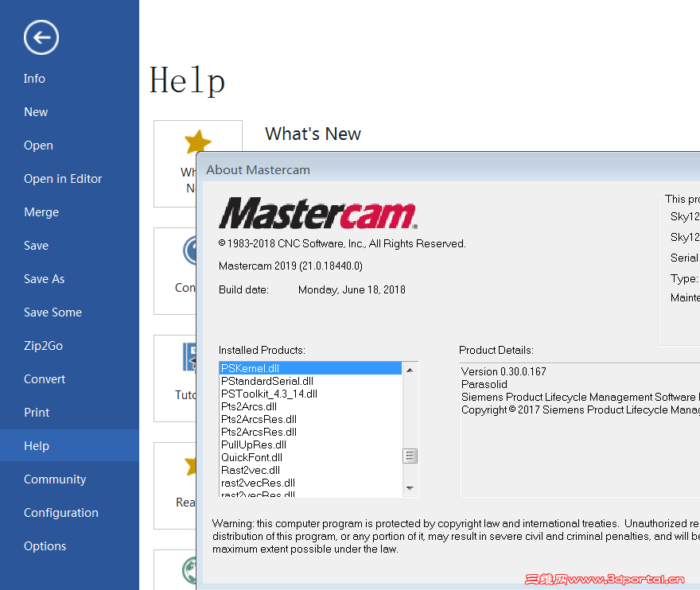Viewport: 700px width, 590px height.
Task: Open Zip2Go from the sidebar
Action: [43, 346]
